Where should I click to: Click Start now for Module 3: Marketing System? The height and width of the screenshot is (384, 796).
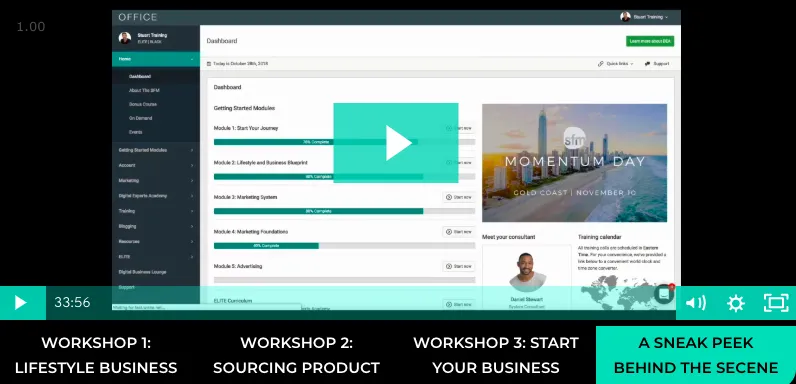pyautogui.click(x=458, y=197)
